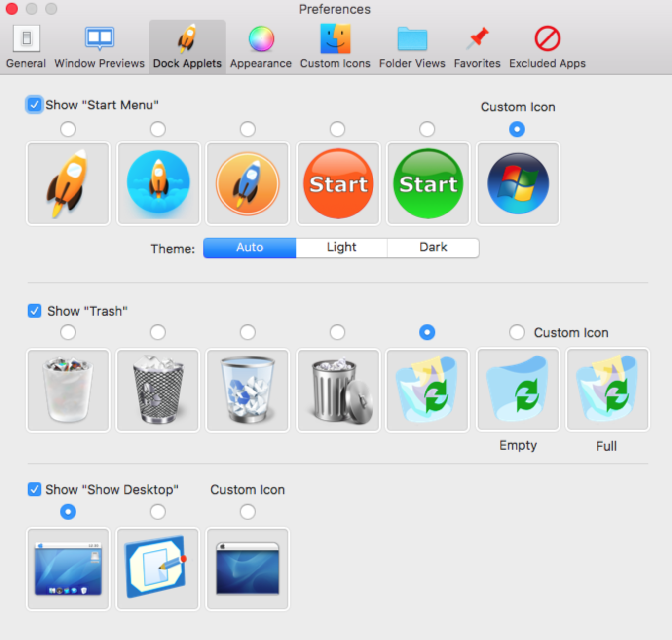Select radio above blue circle rocket
The image size is (672, 640).
coord(158,129)
